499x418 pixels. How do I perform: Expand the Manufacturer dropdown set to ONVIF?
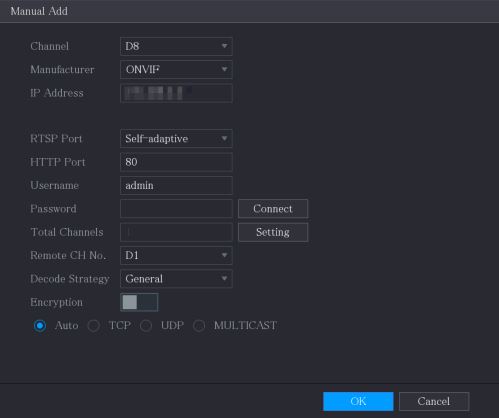pyautogui.click(x=176, y=69)
